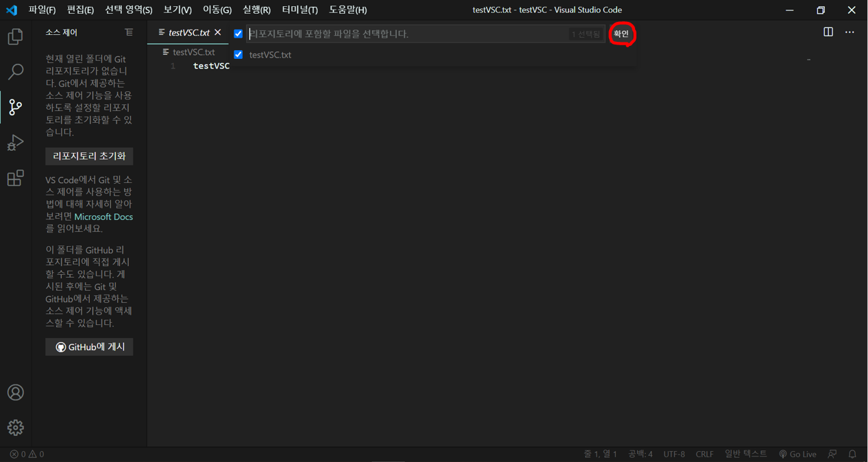868x462 pixels.
Task: Open the Explorer view in activity bar
Action: tap(15, 36)
